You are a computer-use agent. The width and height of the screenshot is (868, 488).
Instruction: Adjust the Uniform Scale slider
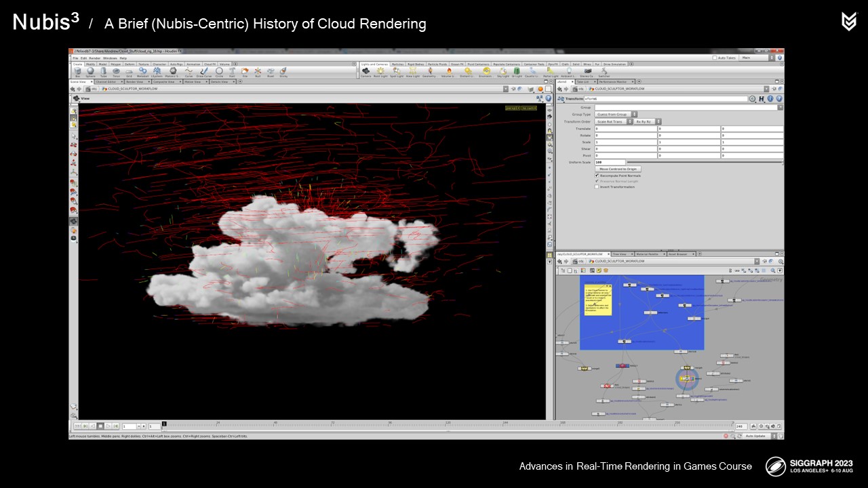pyautogui.click(x=704, y=163)
